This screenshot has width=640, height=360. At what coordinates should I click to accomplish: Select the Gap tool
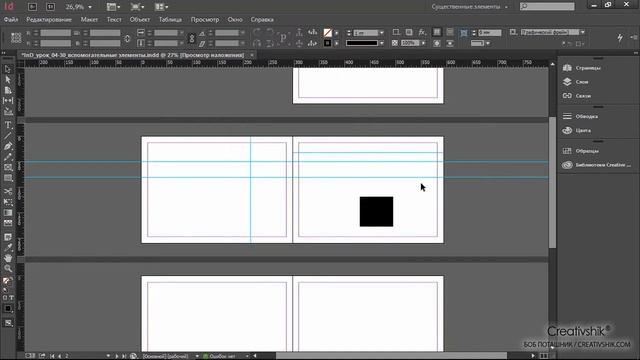click(8, 100)
